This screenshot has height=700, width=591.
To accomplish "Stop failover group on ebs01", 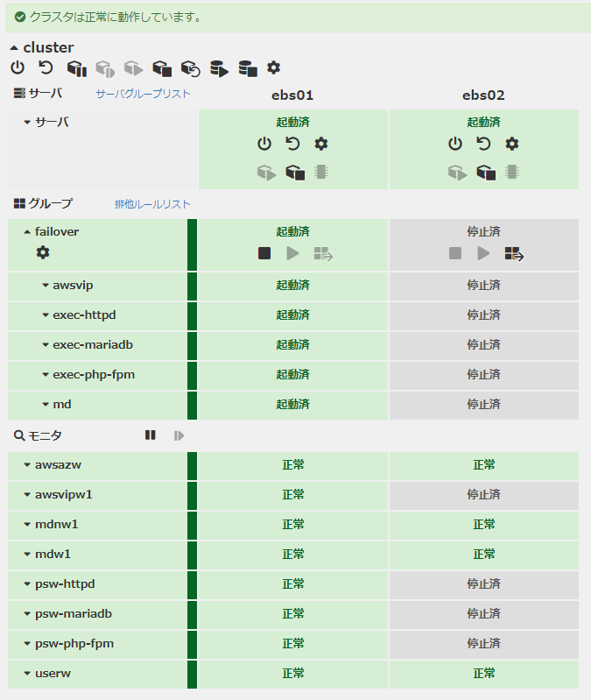I will coord(264,253).
